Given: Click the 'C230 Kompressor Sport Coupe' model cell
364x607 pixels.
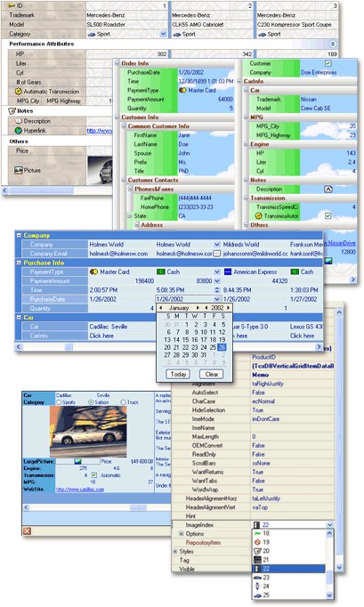Looking at the screenshot, I should coord(295,24).
